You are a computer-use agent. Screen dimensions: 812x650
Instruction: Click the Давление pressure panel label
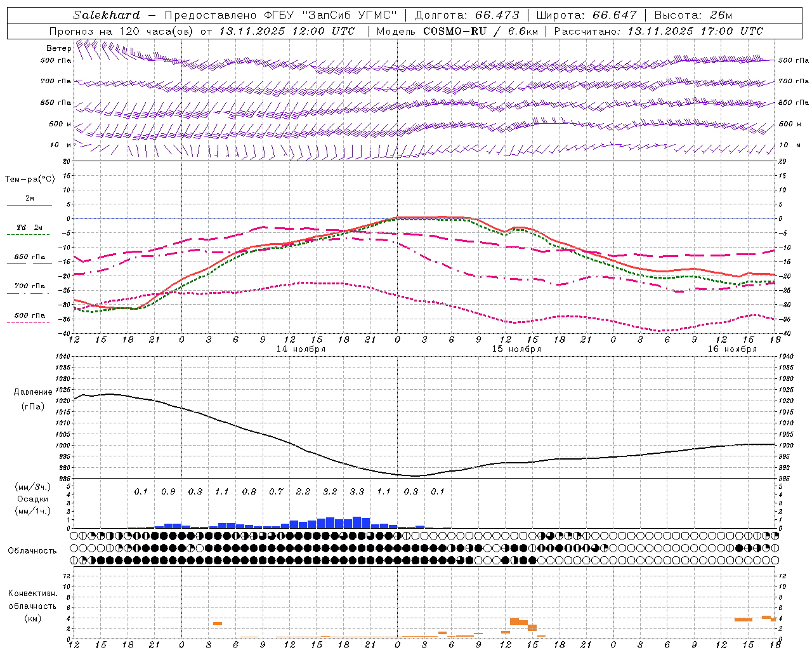point(33,392)
